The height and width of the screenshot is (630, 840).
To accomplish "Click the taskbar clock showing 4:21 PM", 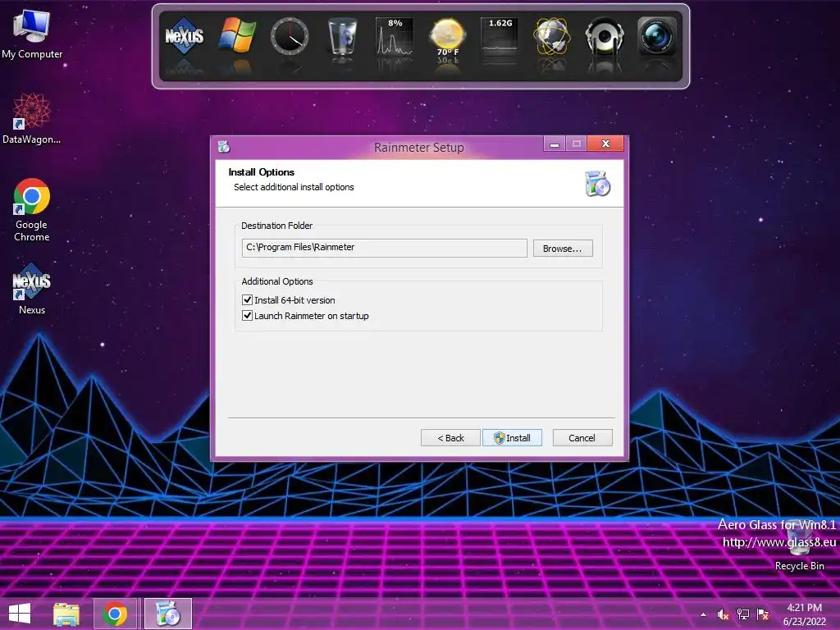I will coord(804,614).
